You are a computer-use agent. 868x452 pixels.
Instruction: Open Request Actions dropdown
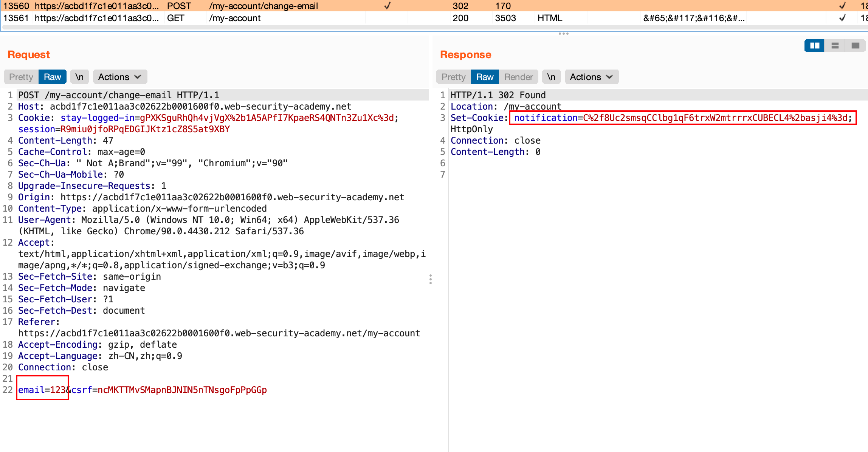(119, 77)
